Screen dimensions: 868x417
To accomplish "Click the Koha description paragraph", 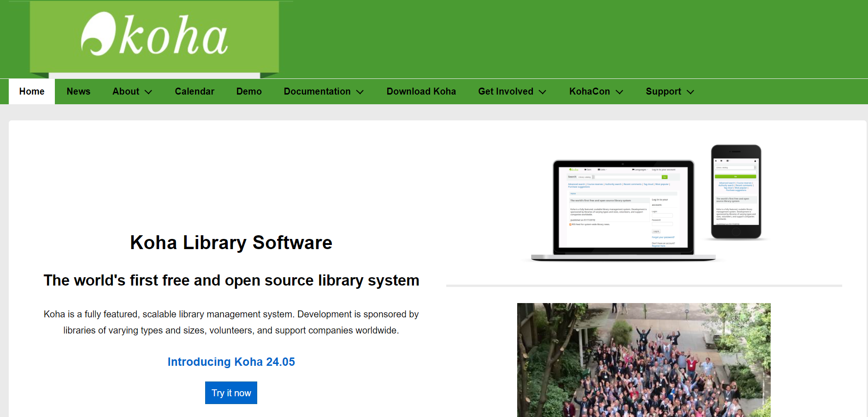I will (x=231, y=322).
